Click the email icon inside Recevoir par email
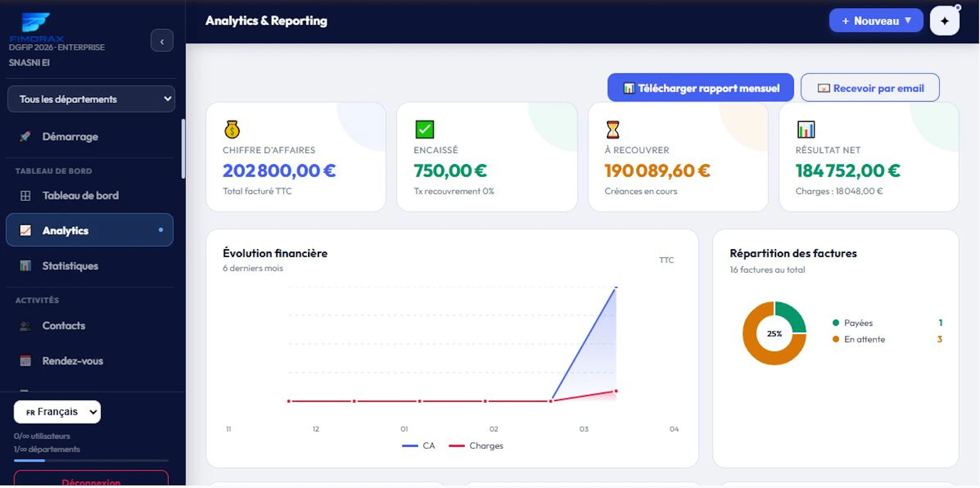 coord(824,88)
